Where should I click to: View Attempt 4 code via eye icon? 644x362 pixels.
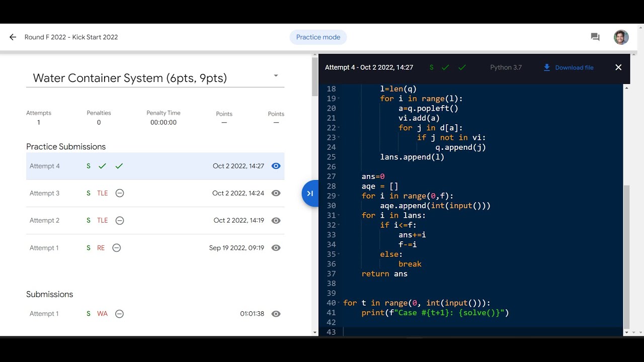click(x=276, y=166)
